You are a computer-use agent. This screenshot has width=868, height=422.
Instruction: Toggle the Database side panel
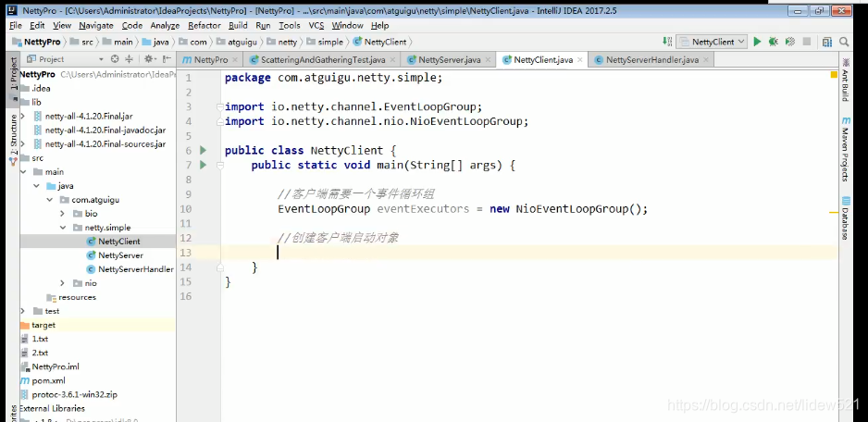coord(846,218)
